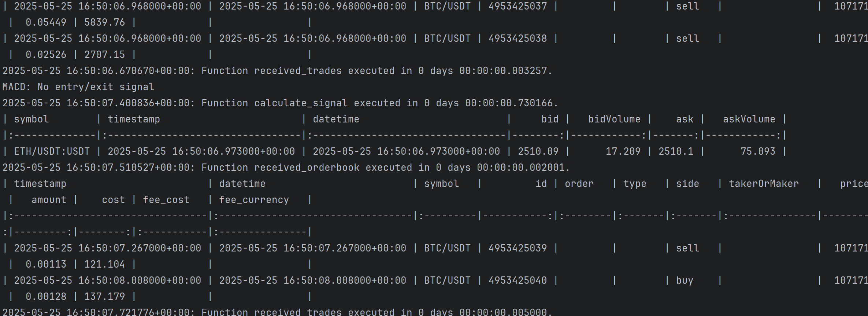This screenshot has width=868, height=316.
Task: Click the takerOrMaker column header
Action: pos(764,184)
